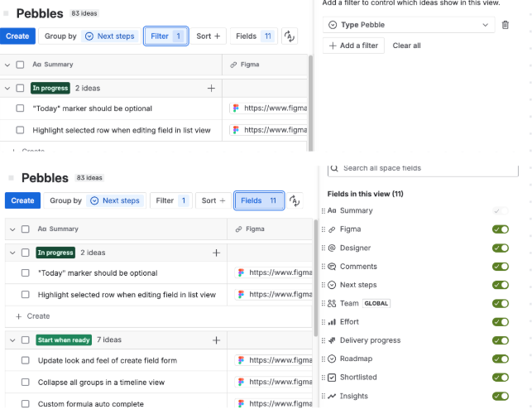Collapse Start when ready group chevron

tap(12, 340)
